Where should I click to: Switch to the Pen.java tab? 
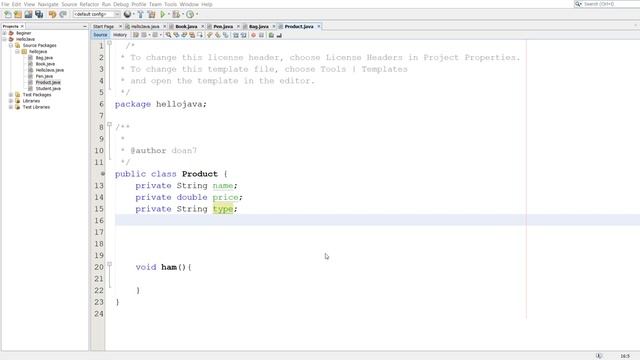[x=223, y=26]
